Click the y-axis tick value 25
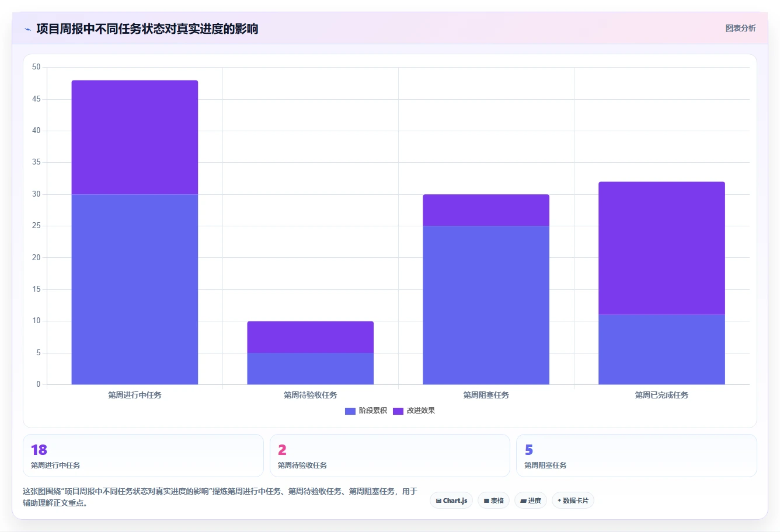 pyautogui.click(x=37, y=226)
